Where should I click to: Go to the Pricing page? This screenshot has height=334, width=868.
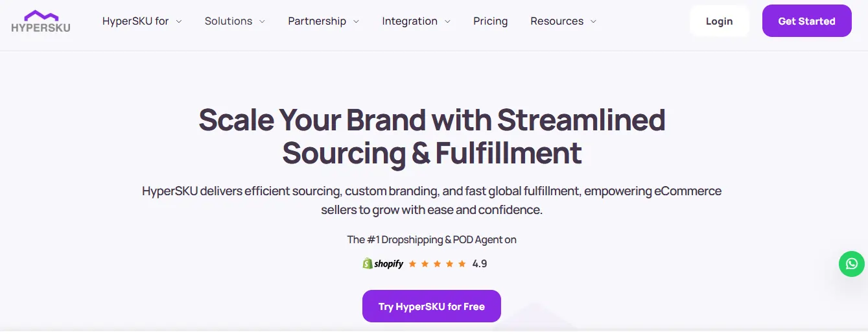pos(491,21)
